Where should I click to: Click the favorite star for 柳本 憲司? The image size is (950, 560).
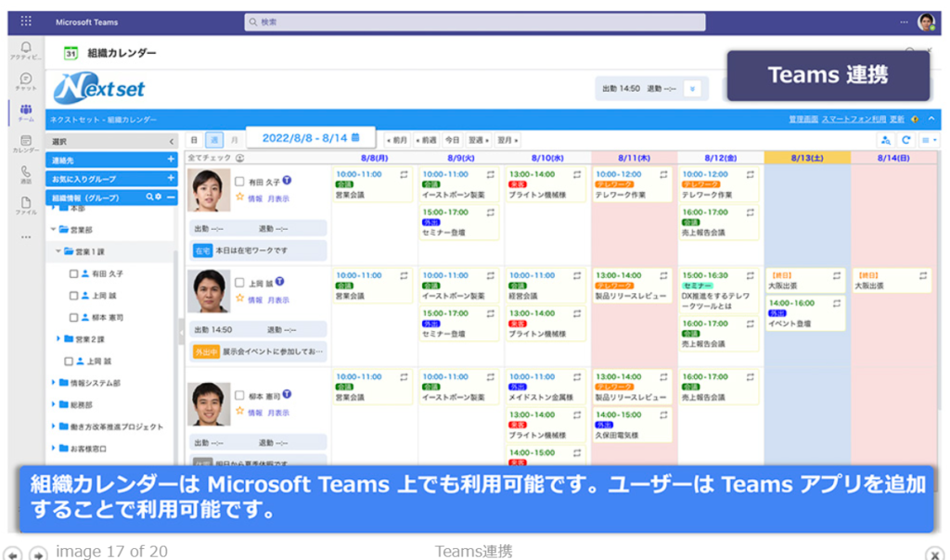pos(240,411)
